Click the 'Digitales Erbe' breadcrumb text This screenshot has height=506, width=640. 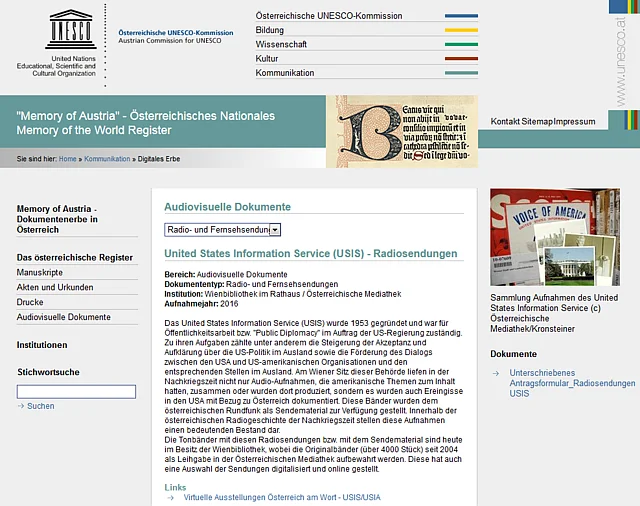point(159,159)
